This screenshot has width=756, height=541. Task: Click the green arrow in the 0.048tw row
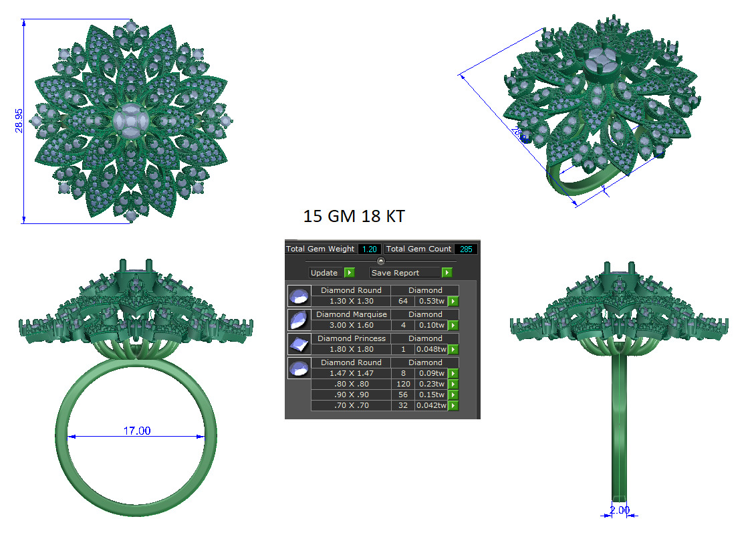(453, 350)
